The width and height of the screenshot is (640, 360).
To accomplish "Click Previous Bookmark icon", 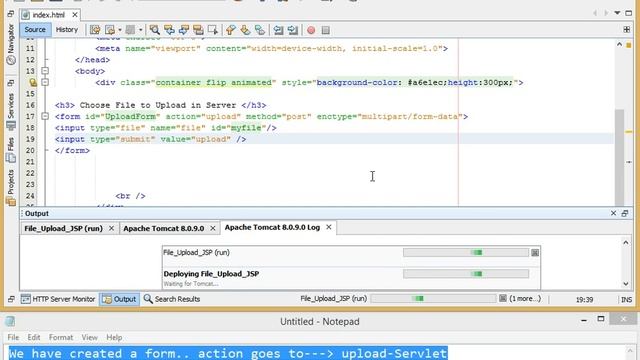I will point(231,30).
